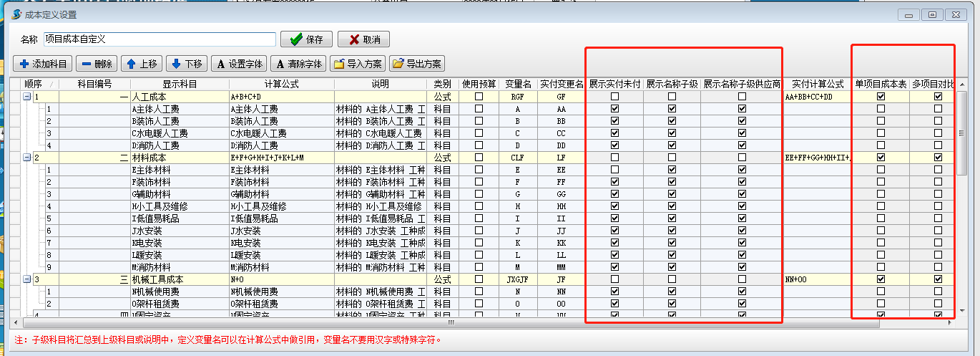980x356 pixels.
Task: Toggle 展示实付未付 checkbox for A主体人工费
Action: (614, 109)
